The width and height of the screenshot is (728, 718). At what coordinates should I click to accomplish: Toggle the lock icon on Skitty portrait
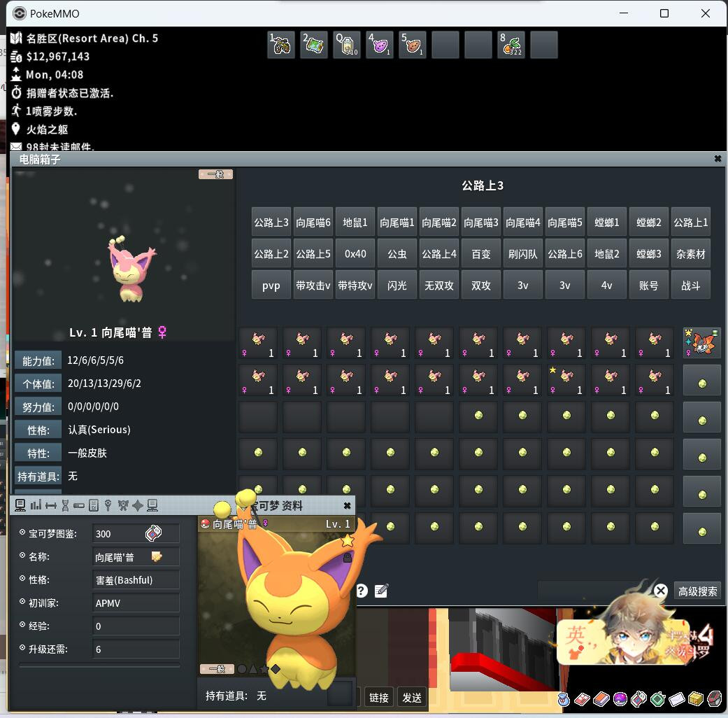(x=348, y=558)
